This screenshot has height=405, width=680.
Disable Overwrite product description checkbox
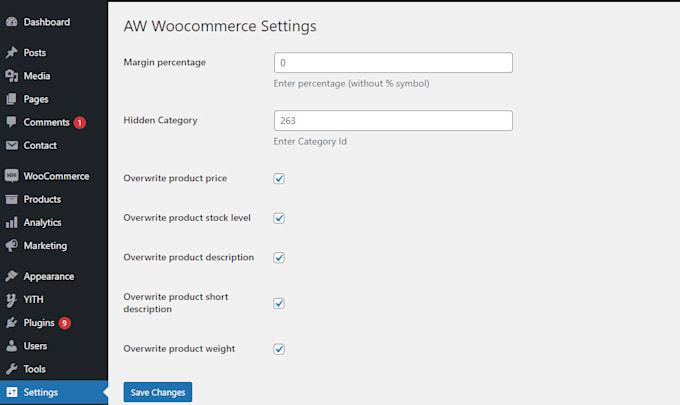(x=279, y=258)
